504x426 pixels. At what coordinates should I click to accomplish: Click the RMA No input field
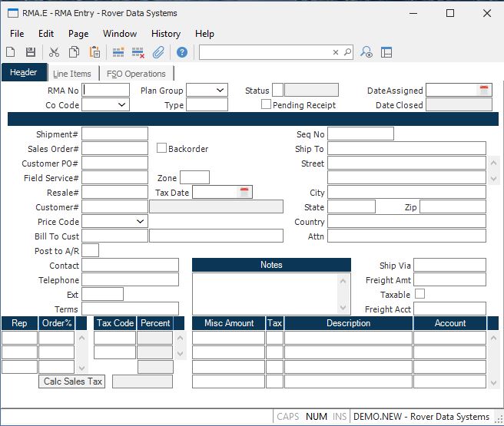point(106,91)
